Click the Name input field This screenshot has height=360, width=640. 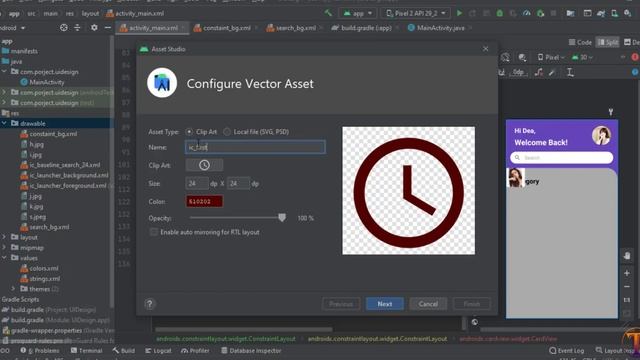[256, 147]
